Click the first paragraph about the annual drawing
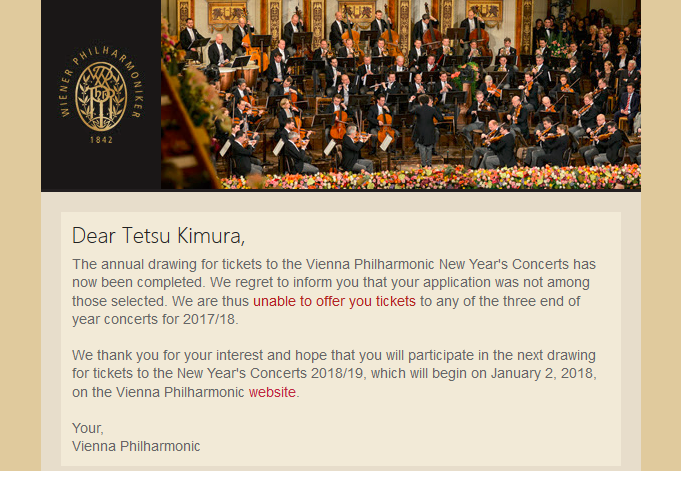 pyautogui.click(x=334, y=292)
